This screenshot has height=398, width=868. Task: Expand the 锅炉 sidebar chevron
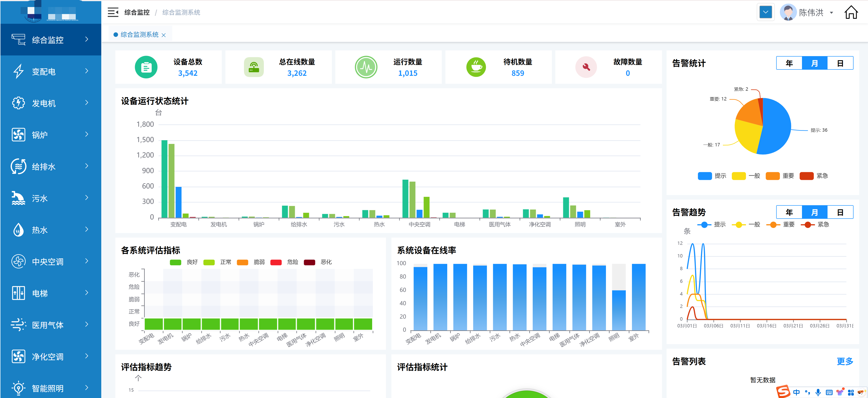point(87,134)
